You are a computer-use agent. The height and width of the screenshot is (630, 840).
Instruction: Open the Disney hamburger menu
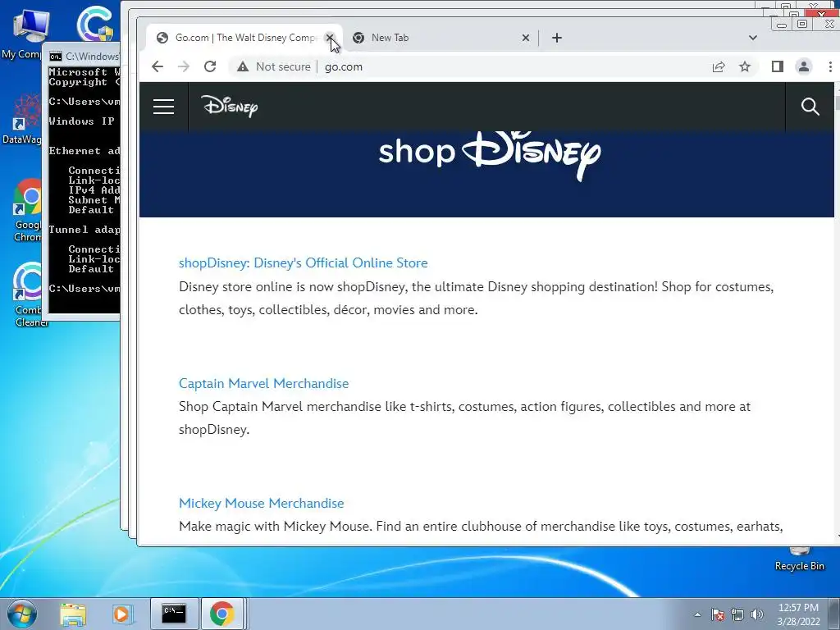point(163,107)
